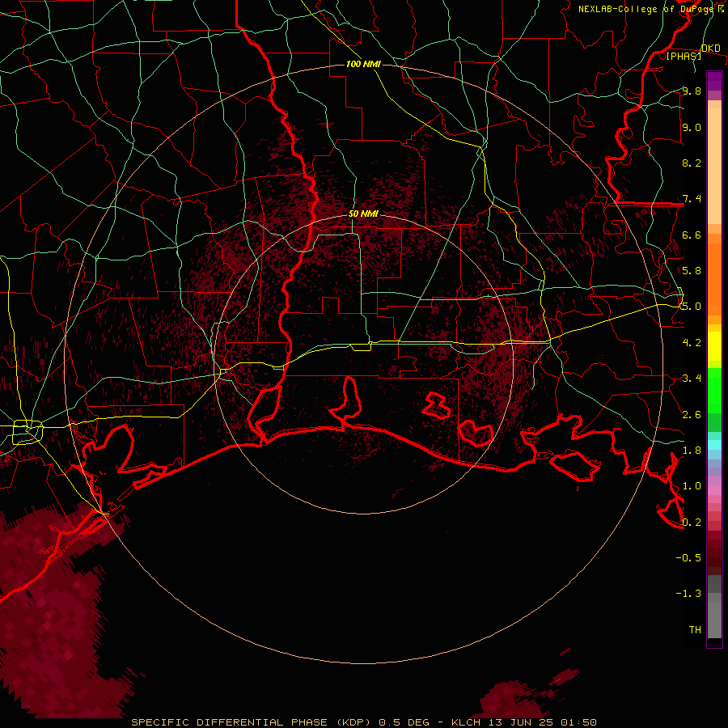Image resolution: width=728 pixels, height=728 pixels.
Task: Pick the bright yellow segment of the color bar
Action: (x=714, y=346)
